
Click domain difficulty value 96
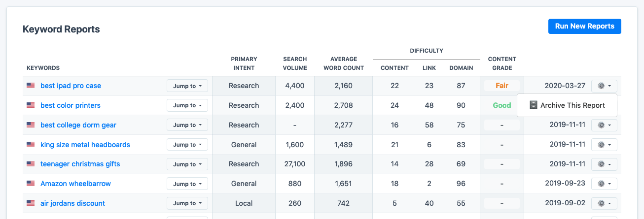coord(461,184)
